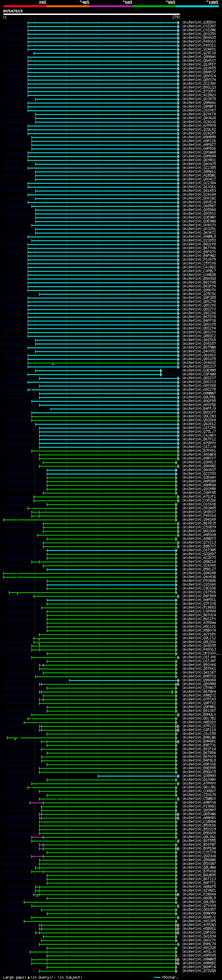
Task: Select hit label UniRef100_Q38M49
Action: tap(199, 775)
